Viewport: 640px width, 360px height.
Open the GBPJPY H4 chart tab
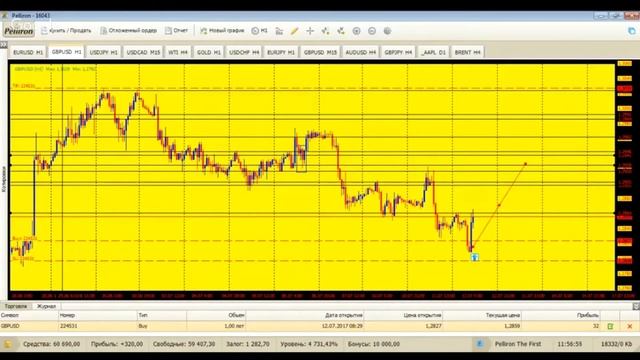pos(398,52)
